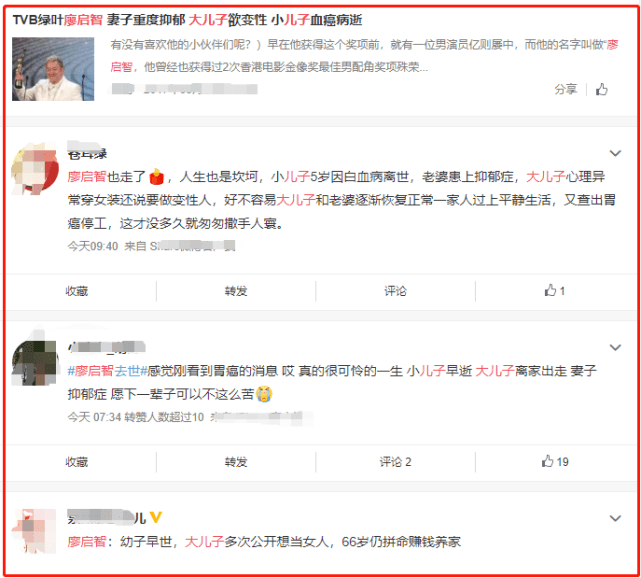Expand the third post's chevron menu
641x578 pixels.
tap(615, 518)
